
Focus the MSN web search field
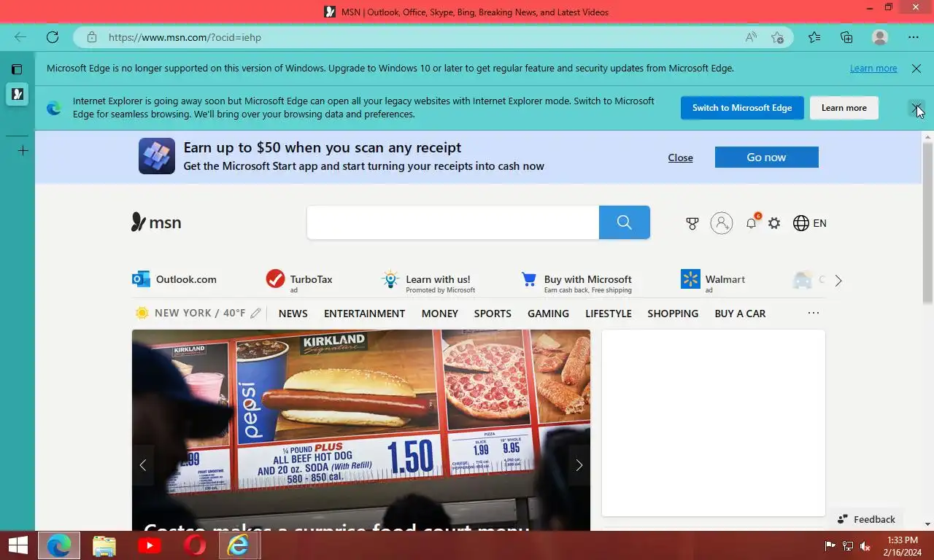[x=452, y=222]
